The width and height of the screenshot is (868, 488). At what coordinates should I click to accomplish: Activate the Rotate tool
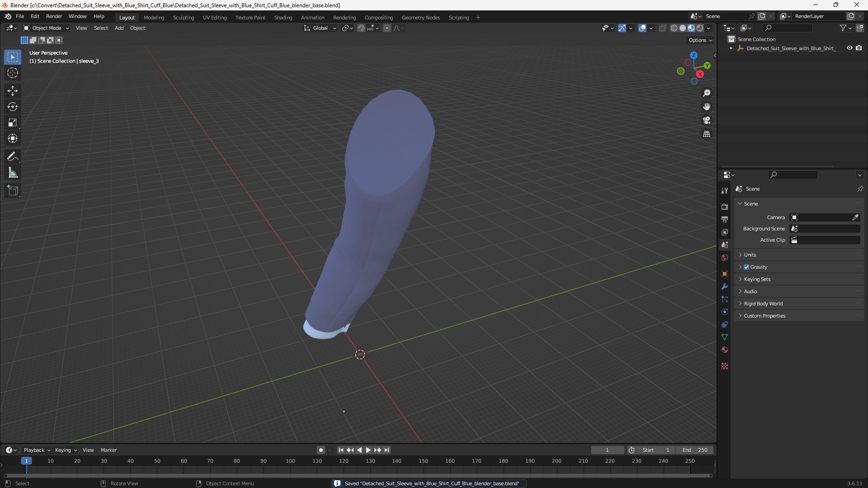[13, 107]
